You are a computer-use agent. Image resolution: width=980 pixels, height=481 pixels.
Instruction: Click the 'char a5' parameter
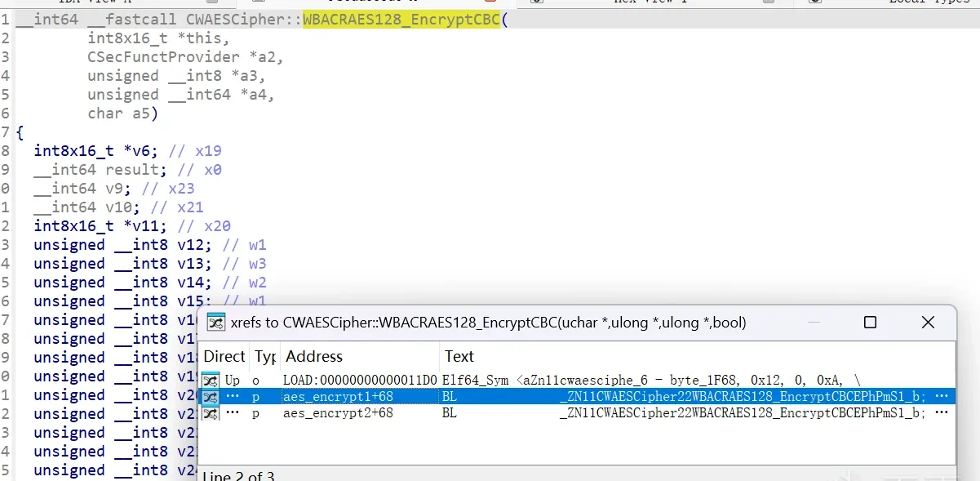[x=122, y=114]
